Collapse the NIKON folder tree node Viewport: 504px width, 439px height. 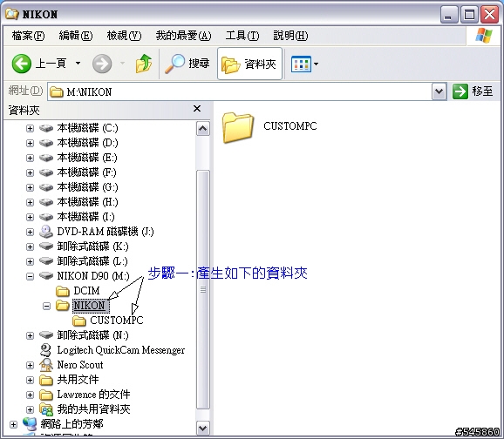[46, 306]
